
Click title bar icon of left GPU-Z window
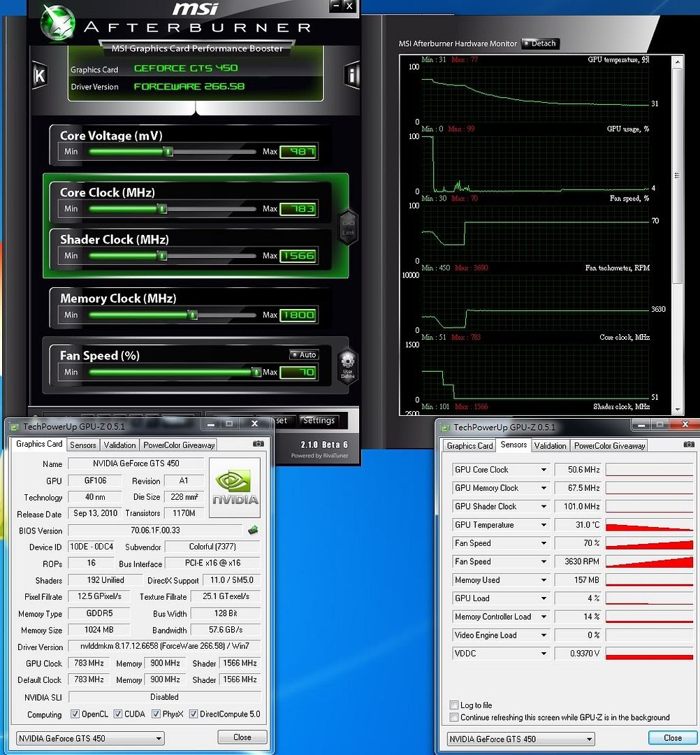pyautogui.click(x=15, y=426)
